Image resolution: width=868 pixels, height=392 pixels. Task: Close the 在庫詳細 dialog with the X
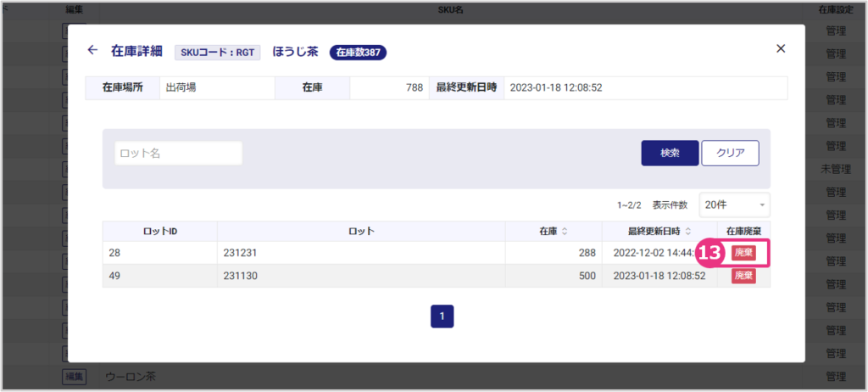coord(781,48)
